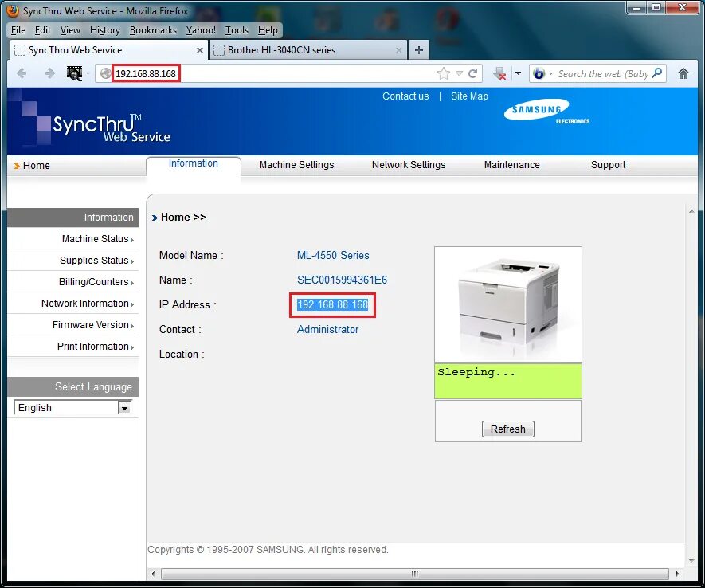705x588 pixels.
Task: Click the vertical scrollbar down arrow
Action: (x=691, y=561)
